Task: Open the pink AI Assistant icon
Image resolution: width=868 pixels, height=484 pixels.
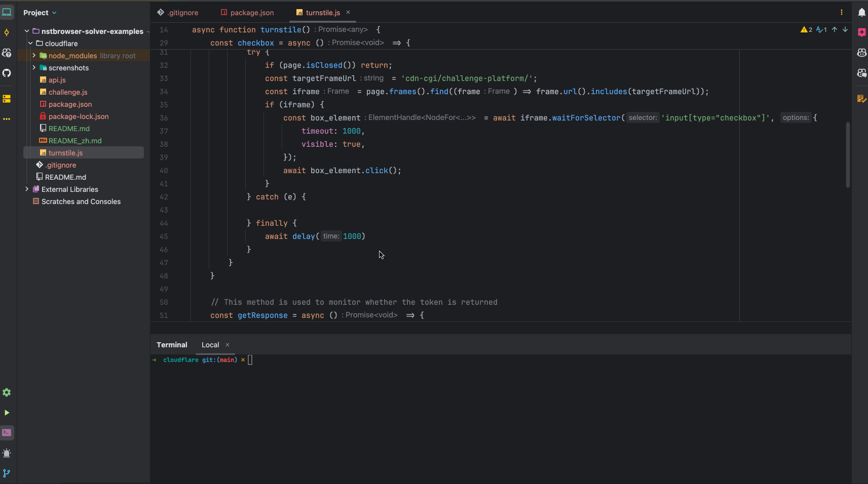Action: [x=861, y=32]
